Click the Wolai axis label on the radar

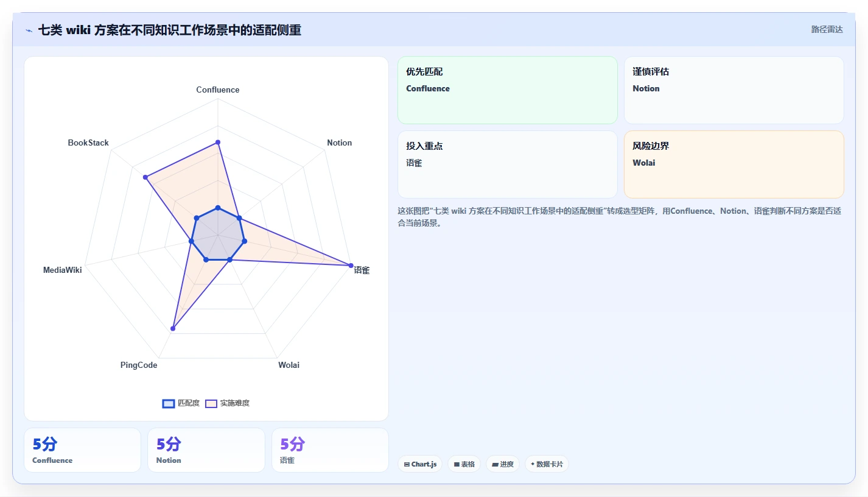point(289,365)
